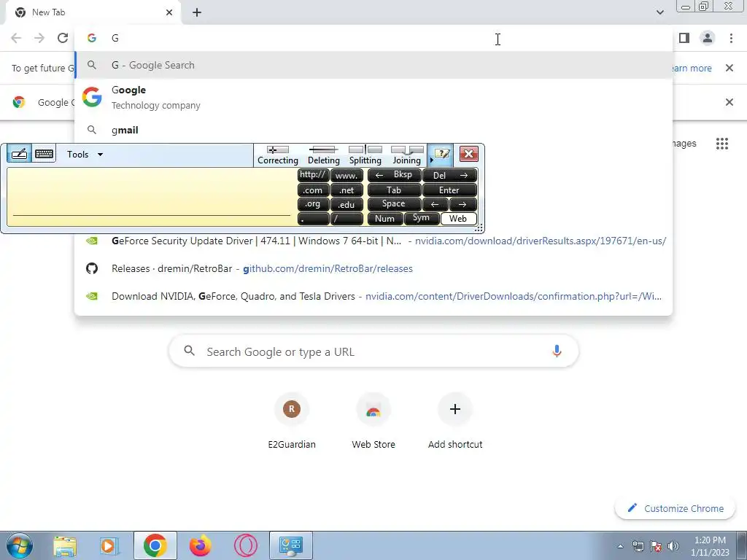Go back with the back arrow
Image resolution: width=747 pixels, height=560 pixels.
[16, 38]
